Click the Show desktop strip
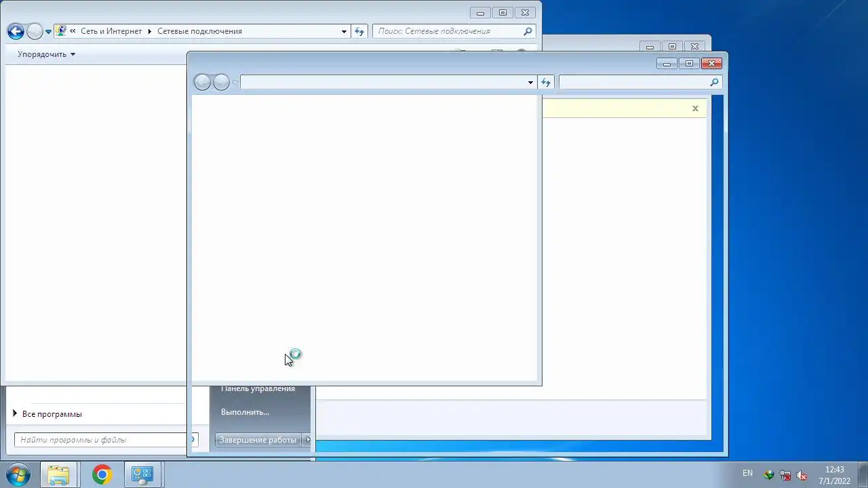Image resolution: width=868 pixels, height=488 pixels. point(863,474)
